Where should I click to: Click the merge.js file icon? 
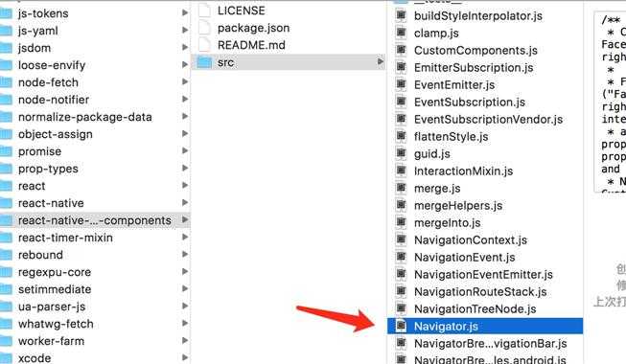pyautogui.click(x=401, y=188)
